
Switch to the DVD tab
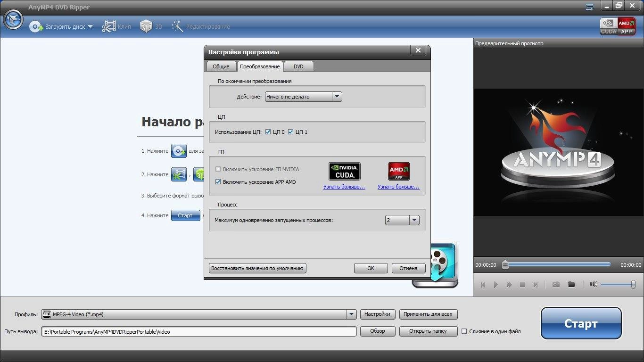pos(298,66)
